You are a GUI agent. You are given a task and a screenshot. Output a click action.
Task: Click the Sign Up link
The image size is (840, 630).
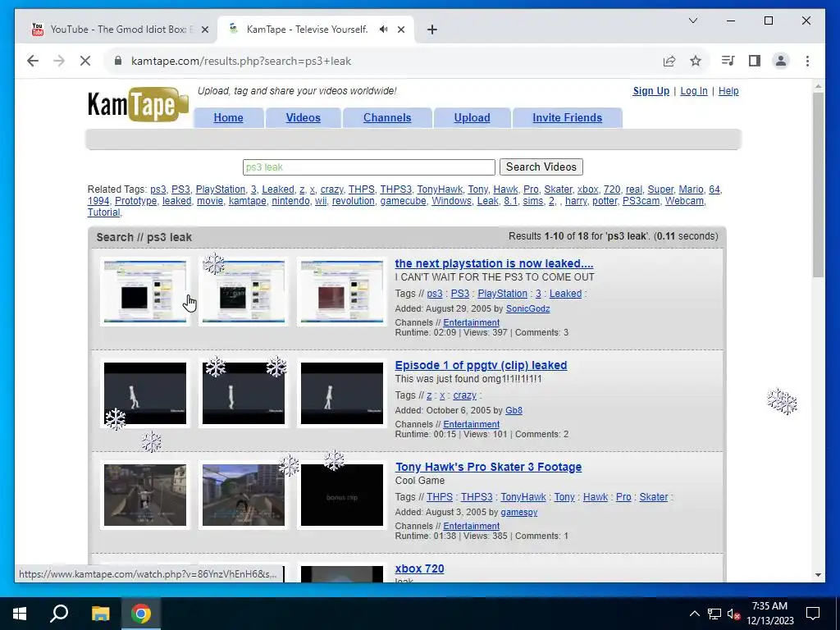pyautogui.click(x=651, y=91)
